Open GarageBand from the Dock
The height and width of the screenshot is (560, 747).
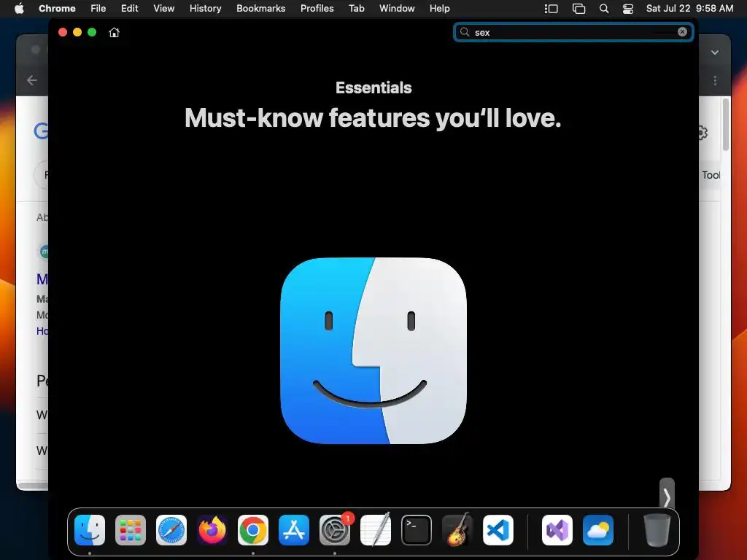457,530
